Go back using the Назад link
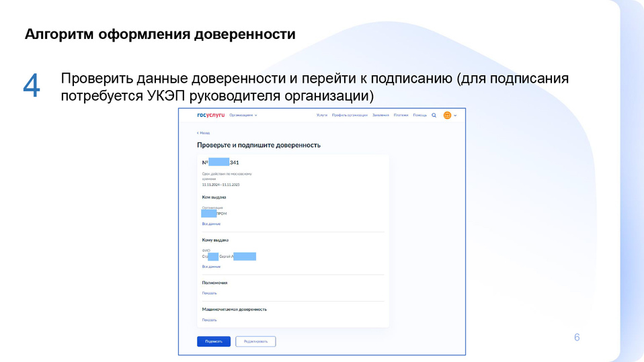The height and width of the screenshot is (362, 644). (x=204, y=133)
